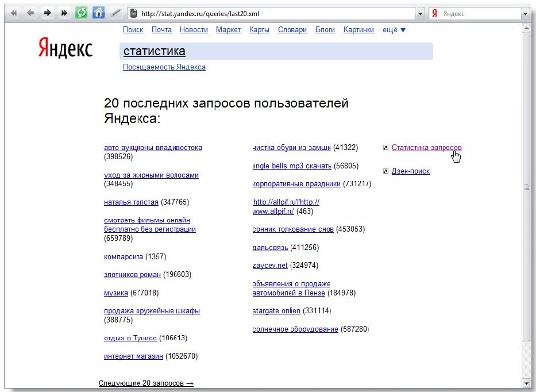
Task: Open the Маркет navigation link
Action: [228, 30]
